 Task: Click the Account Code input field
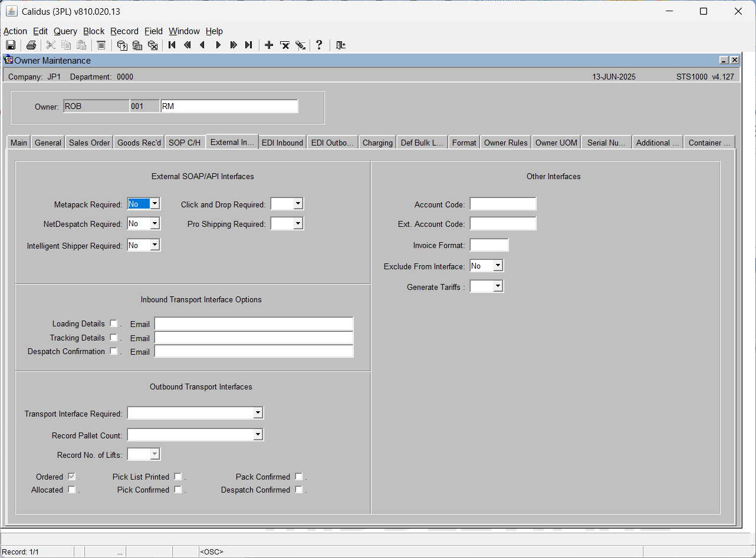point(503,204)
